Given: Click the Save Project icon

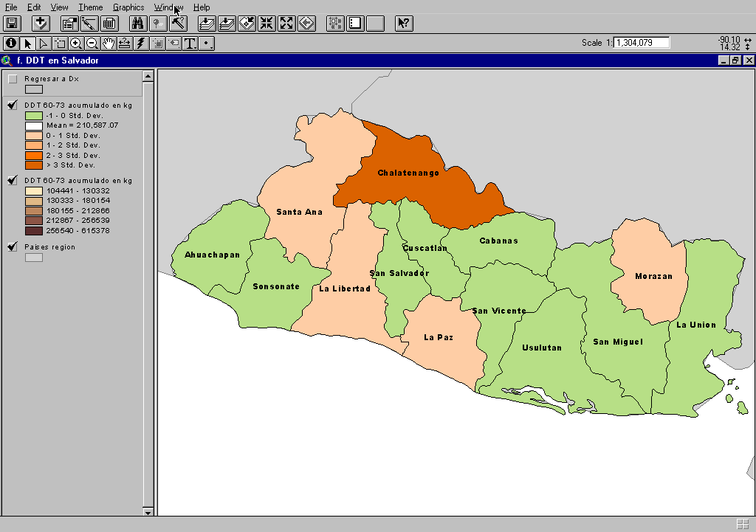Looking at the screenshot, I should click(13, 24).
